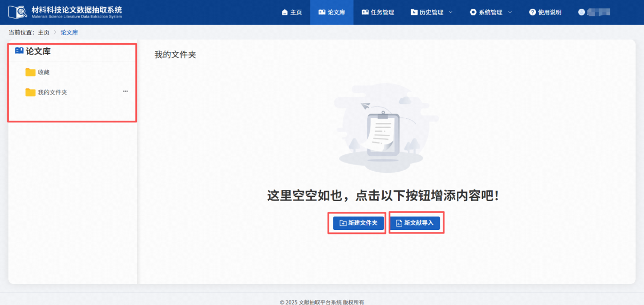Image resolution: width=644 pixels, height=305 pixels.
Task: Click the gear icon beside 系统管理
Action: (x=472, y=12)
